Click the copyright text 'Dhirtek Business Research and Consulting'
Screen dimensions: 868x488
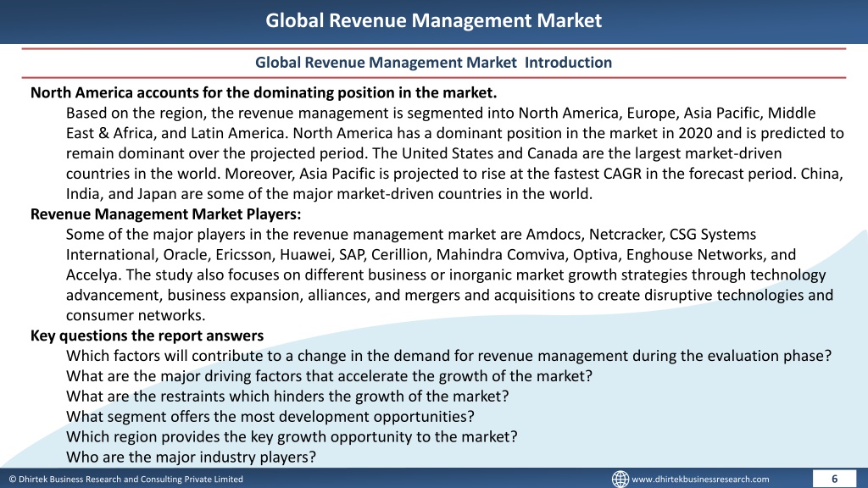coord(125,480)
